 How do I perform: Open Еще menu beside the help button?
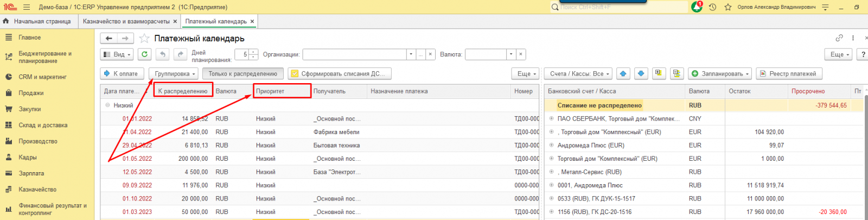pyautogui.click(x=839, y=54)
